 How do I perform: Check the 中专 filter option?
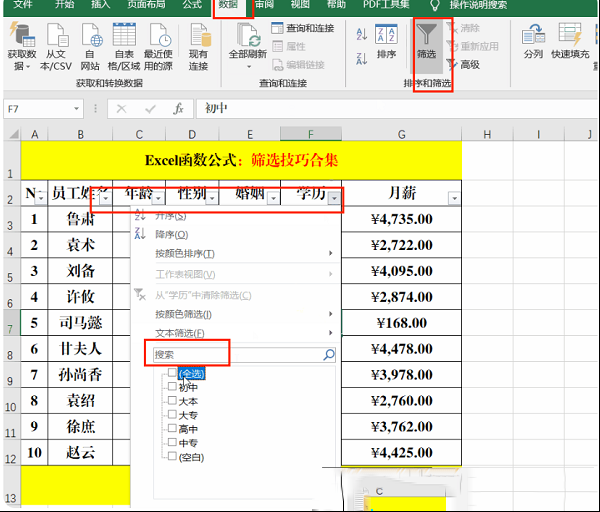172,442
